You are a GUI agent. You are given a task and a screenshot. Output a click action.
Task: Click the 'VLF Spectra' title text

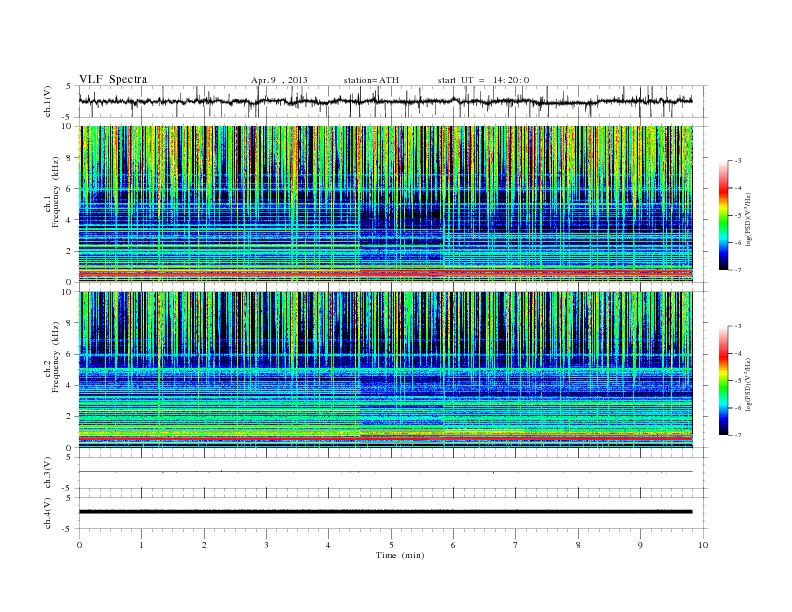[x=113, y=79]
